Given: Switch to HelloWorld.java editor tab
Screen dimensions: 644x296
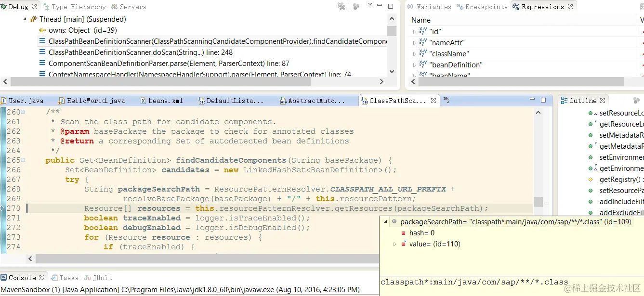Looking at the screenshot, I should pyautogui.click(x=92, y=101).
